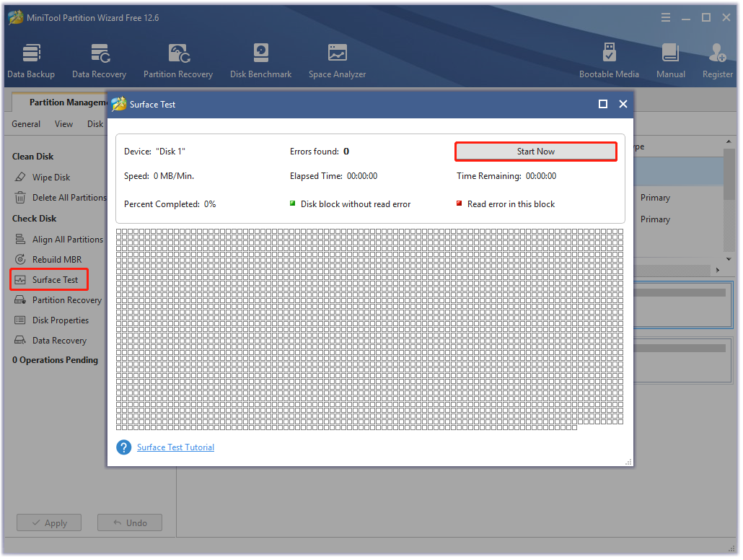This screenshot has height=560, width=743.
Task: Select Align All Partitions
Action: tap(58, 240)
